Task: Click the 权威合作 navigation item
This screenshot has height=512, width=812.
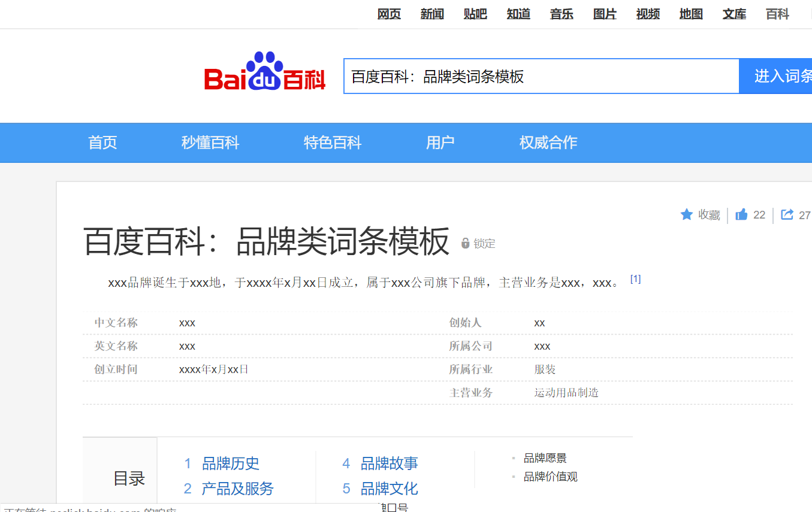Action: pyautogui.click(x=547, y=143)
